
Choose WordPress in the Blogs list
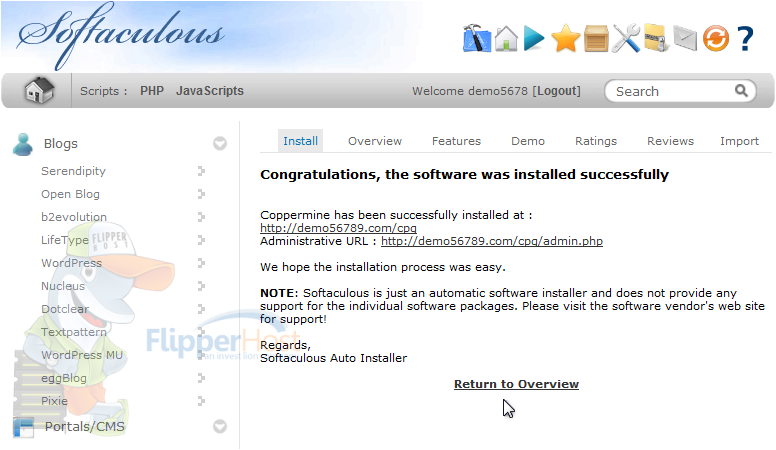pyautogui.click(x=71, y=263)
